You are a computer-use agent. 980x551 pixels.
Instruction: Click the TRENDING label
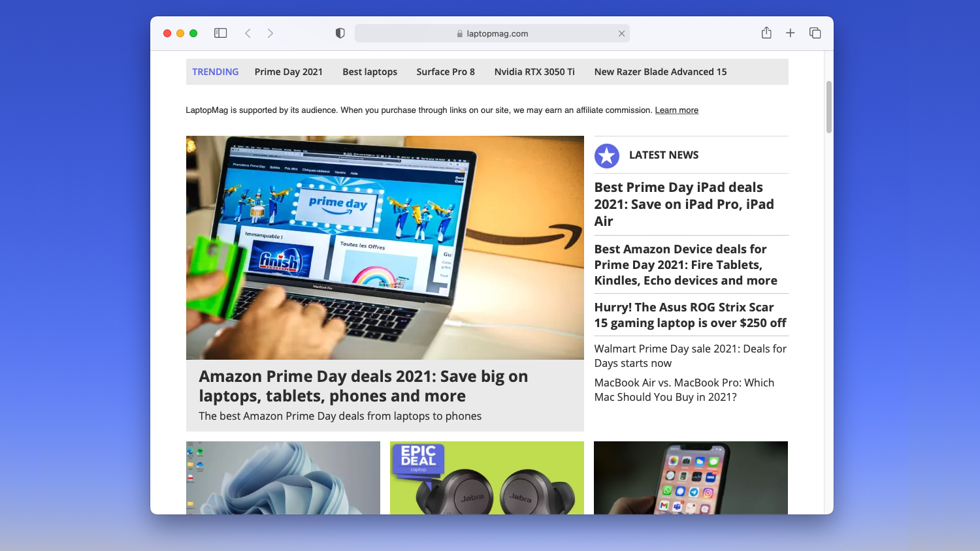coord(216,72)
